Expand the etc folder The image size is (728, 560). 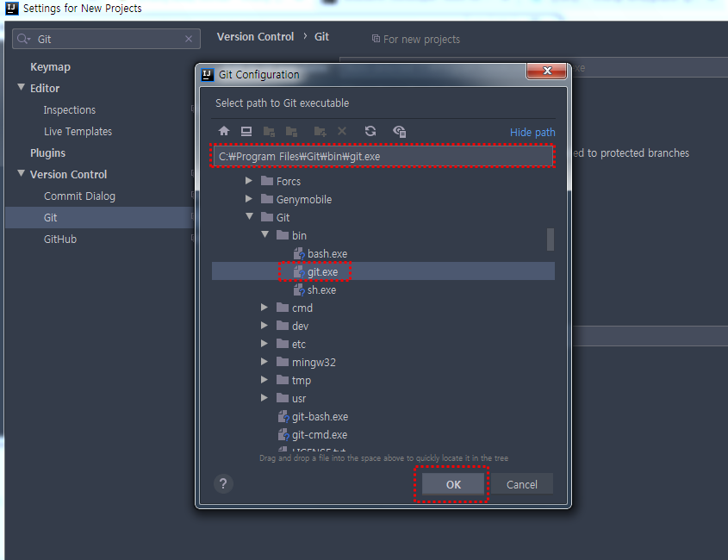point(264,344)
